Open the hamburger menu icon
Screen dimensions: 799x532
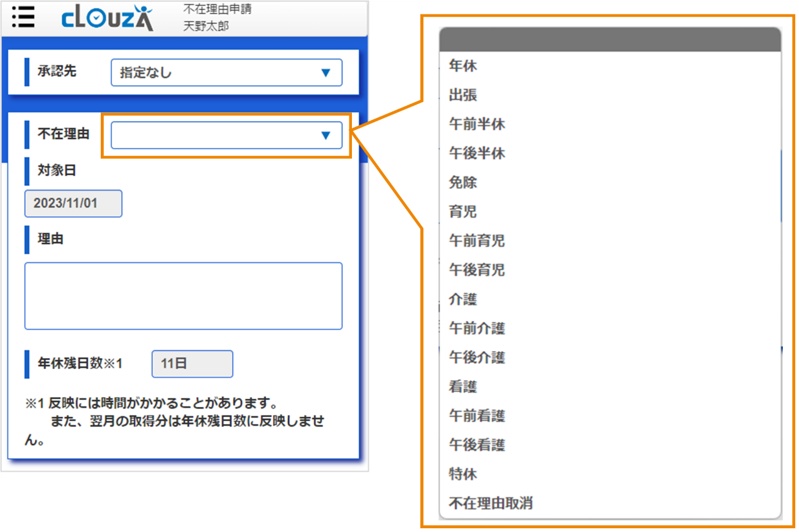pyautogui.click(x=23, y=17)
